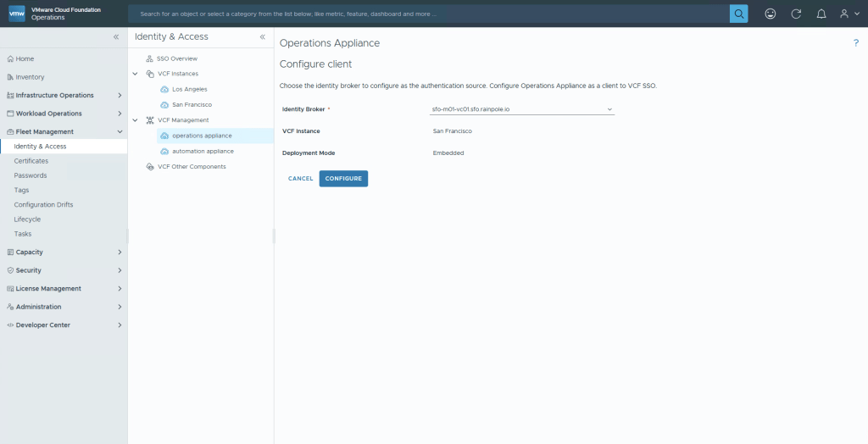The width and height of the screenshot is (868, 444).
Task: Expand the Administration section
Action: pos(120,307)
